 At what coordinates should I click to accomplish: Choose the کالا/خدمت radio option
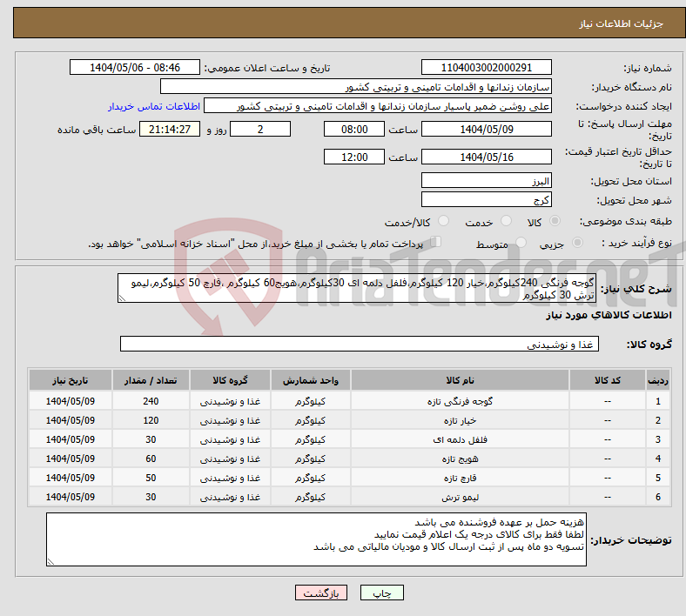pos(443,222)
